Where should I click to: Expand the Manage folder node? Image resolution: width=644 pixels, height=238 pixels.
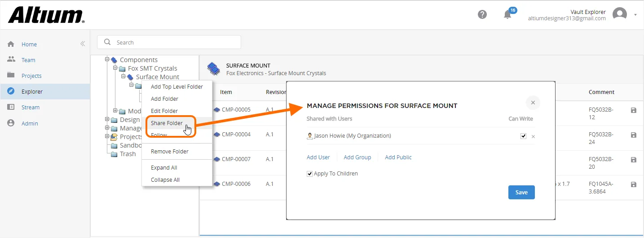click(x=107, y=128)
